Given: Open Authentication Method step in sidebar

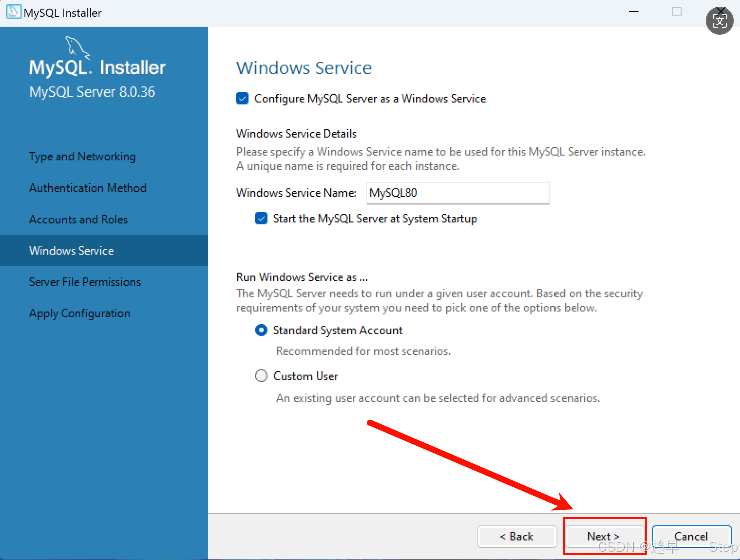Looking at the screenshot, I should (88, 188).
